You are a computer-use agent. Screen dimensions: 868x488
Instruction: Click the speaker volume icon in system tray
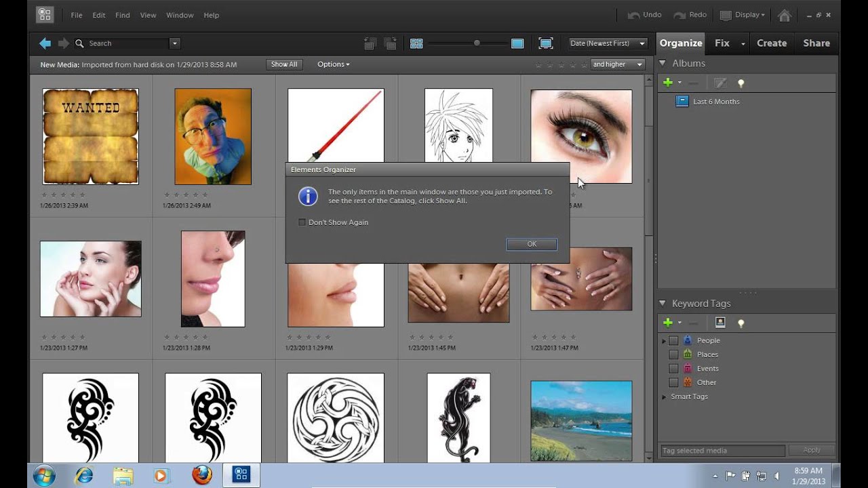(776, 476)
